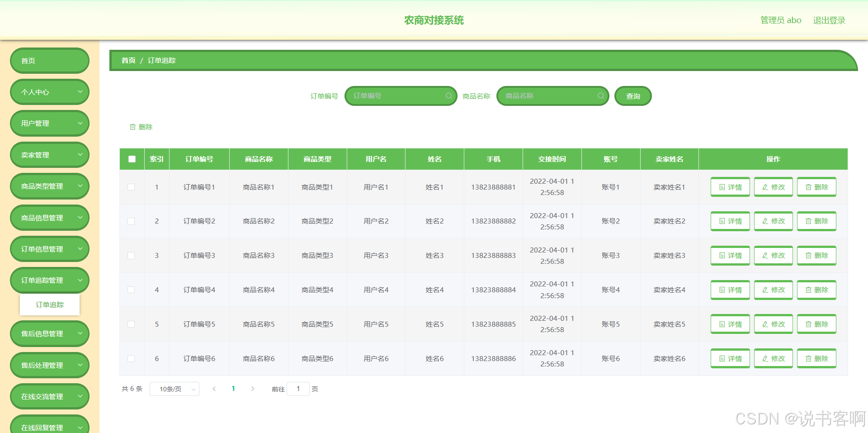Screen dimensions: 868x433
Task: Select the checkbox for row 订单编号5
Action: [x=131, y=324]
